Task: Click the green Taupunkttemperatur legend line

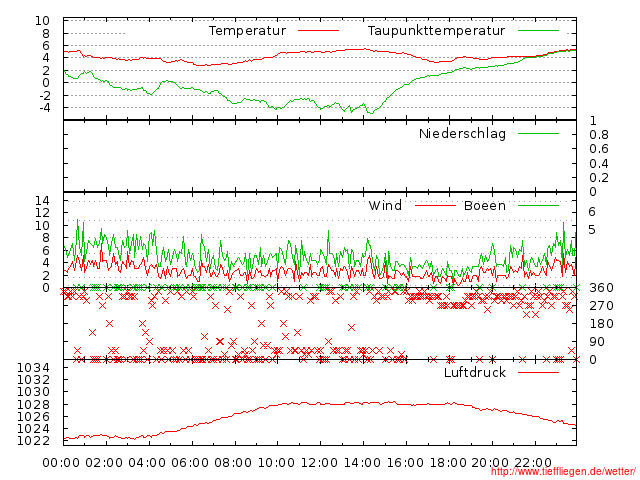Action: [538, 31]
